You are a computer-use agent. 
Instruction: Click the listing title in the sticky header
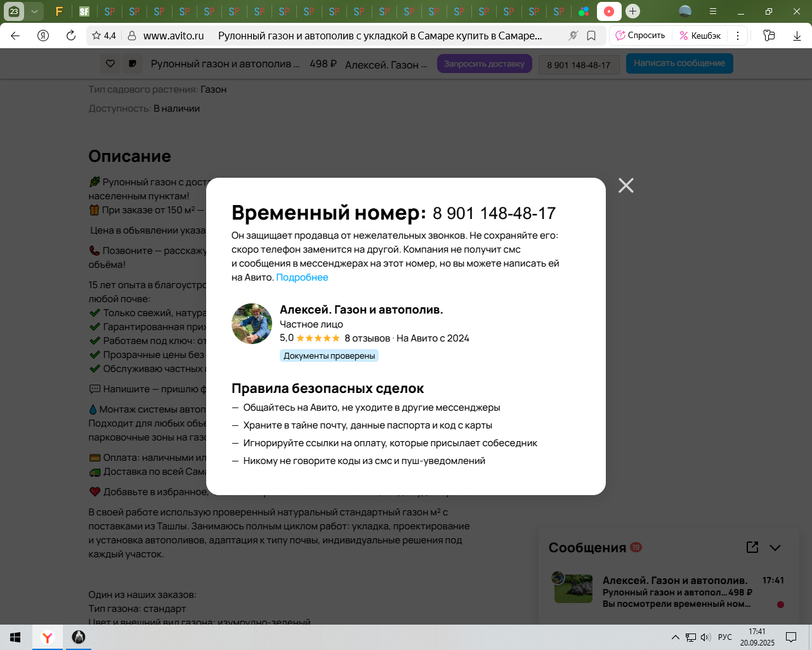pos(225,63)
